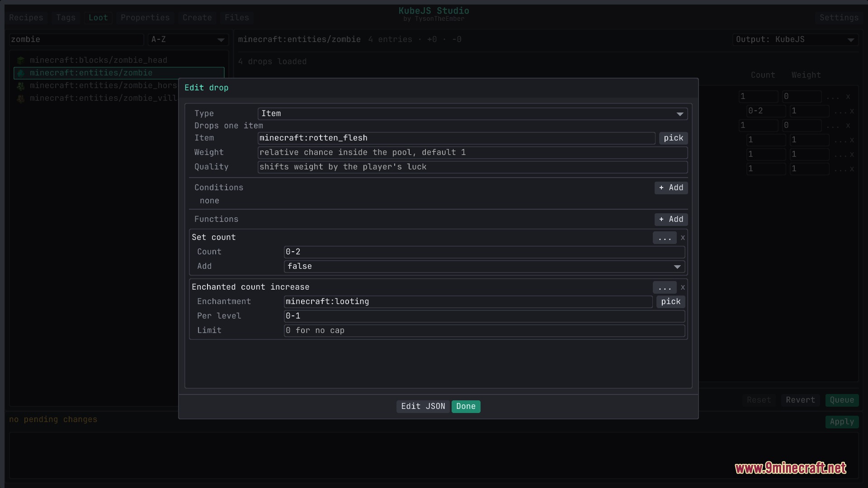Click the Set count function header
This screenshot has width=868, height=488.
pyautogui.click(x=213, y=238)
